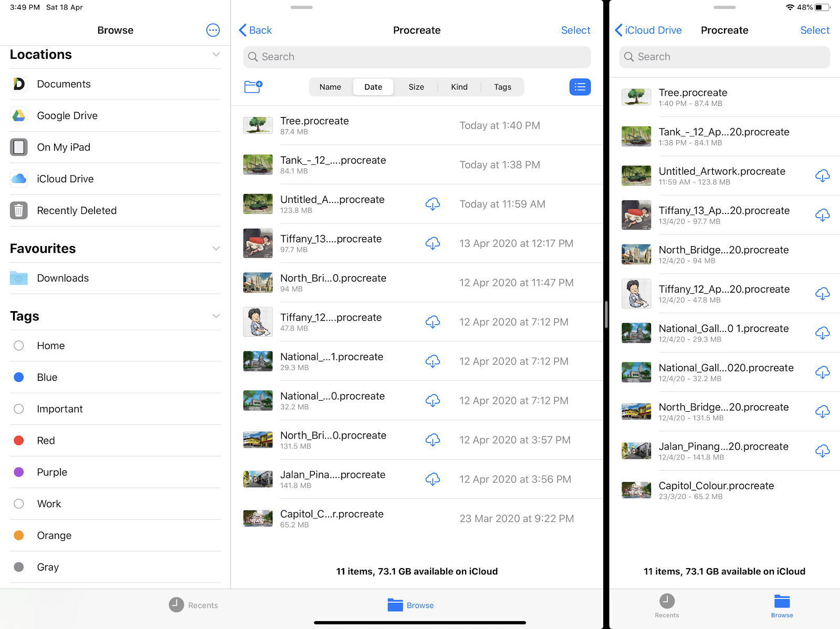This screenshot has width=840, height=629.
Task: Select the Purple tag
Action: 115,472
